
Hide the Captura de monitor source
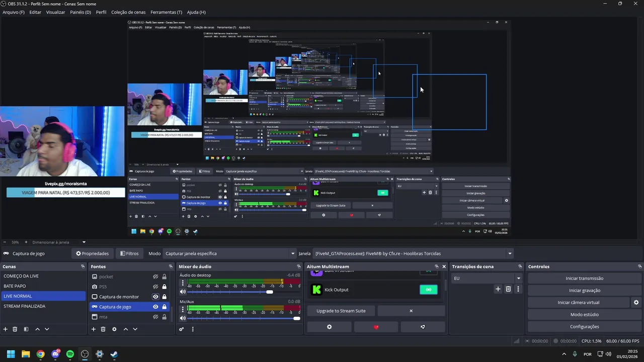tap(155, 297)
